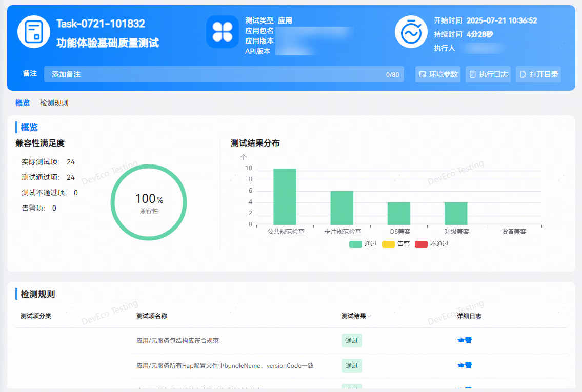Click the four-leaf app icon
Image resolution: width=582 pixels, height=392 pixels.
point(223,32)
